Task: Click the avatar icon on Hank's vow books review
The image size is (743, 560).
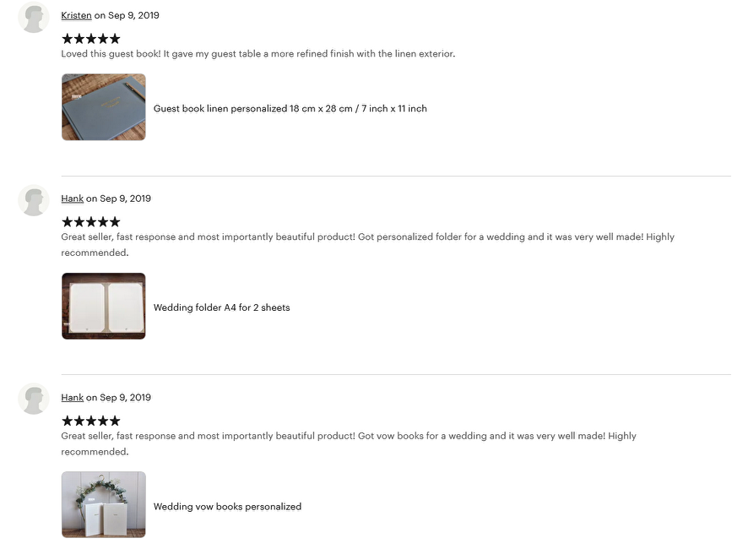Action: coord(34,399)
